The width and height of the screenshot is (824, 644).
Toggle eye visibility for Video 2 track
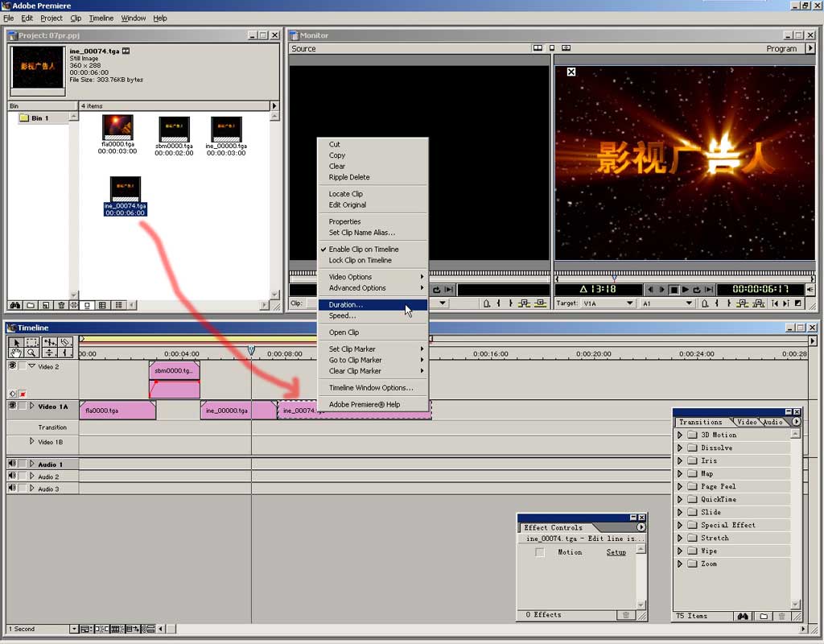click(12, 365)
